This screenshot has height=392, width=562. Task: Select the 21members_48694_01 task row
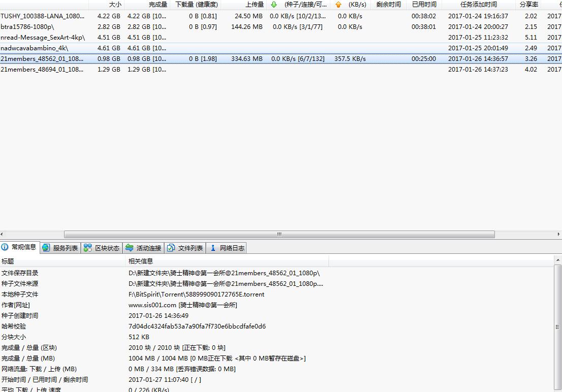pos(43,70)
